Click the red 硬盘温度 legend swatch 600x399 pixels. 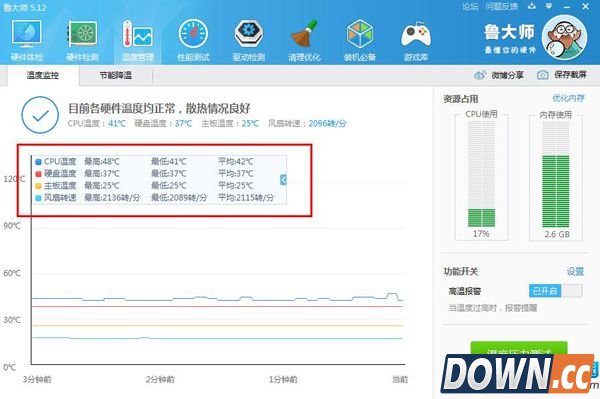pos(38,174)
